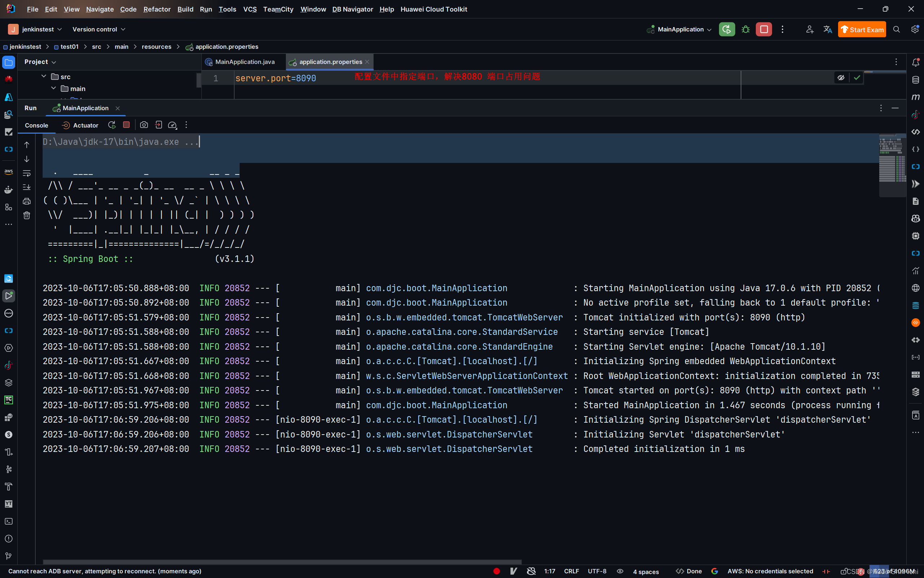Open the MainApplication run configuration dropdown
The width and height of the screenshot is (924, 578).
pos(679,29)
